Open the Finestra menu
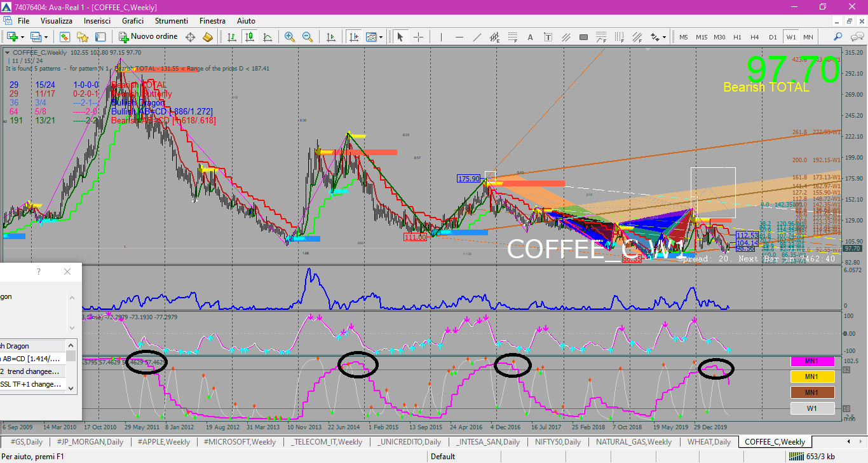868x463 pixels. (212, 21)
